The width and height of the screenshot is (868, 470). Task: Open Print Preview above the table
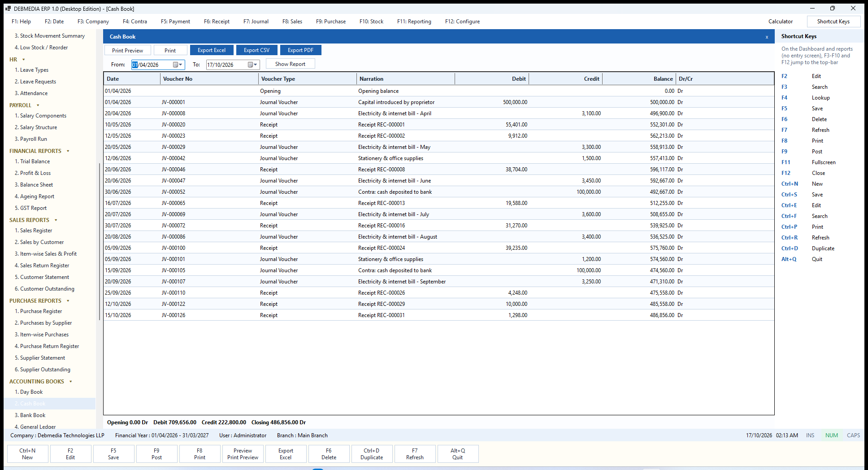coord(128,50)
